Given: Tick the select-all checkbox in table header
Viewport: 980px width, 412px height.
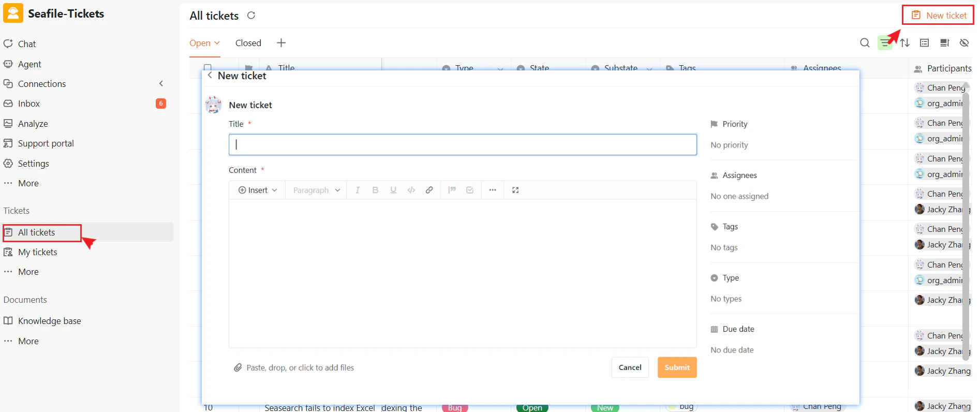Looking at the screenshot, I should tap(207, 67).
